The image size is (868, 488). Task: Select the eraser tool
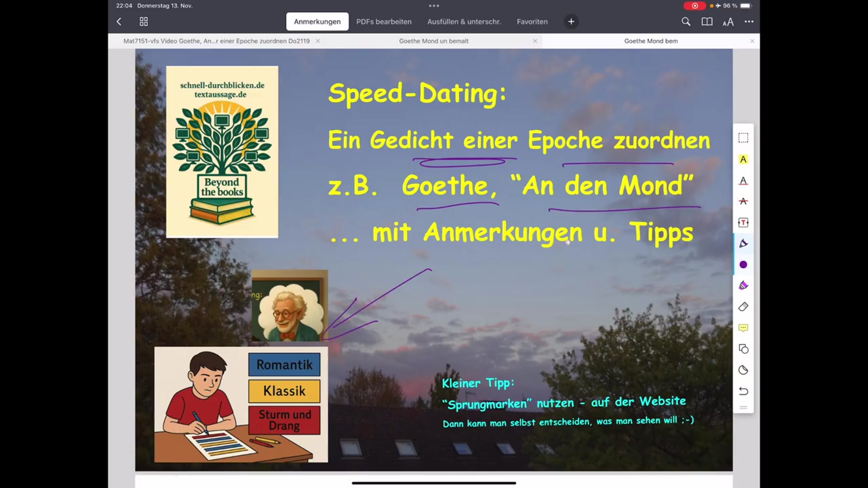point(743,307)
